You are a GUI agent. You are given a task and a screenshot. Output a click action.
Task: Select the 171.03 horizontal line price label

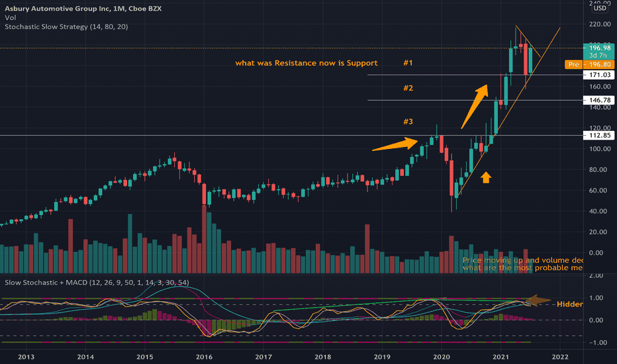pos(599,75)
